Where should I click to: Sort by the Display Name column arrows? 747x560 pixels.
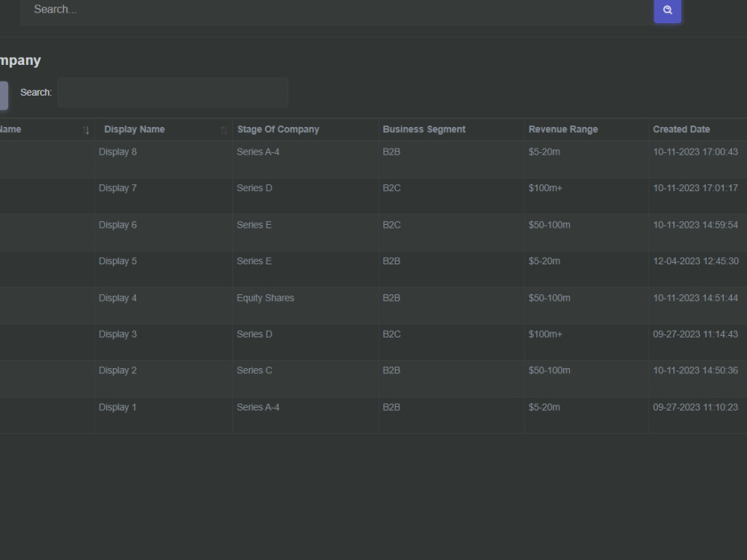coord(224,130)
